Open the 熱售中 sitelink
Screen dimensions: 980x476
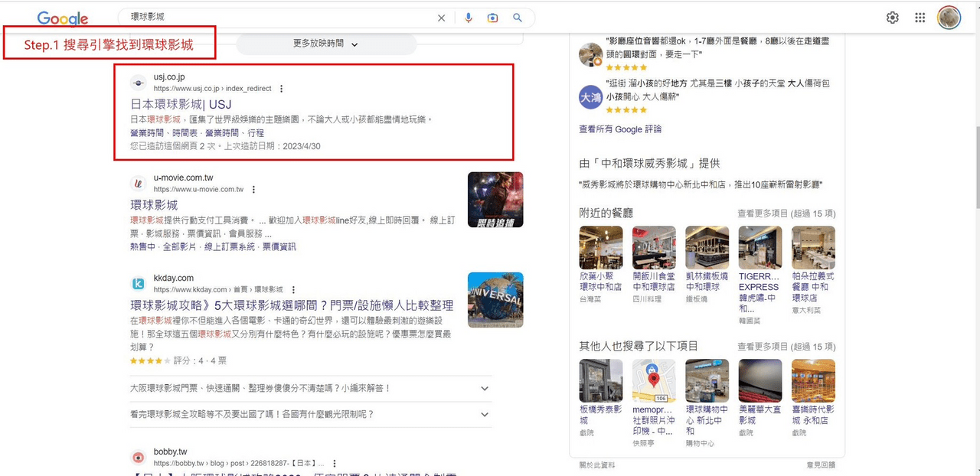[x=142, y=246]
